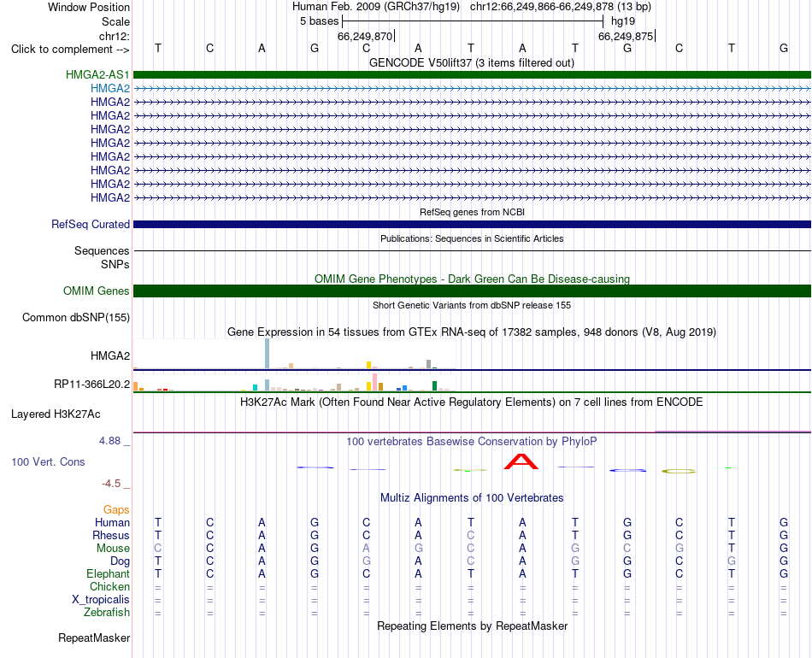This screenshot has width=812, height=658.
Task: Click 'Click to complement -->' label
Action: point(70,50)
